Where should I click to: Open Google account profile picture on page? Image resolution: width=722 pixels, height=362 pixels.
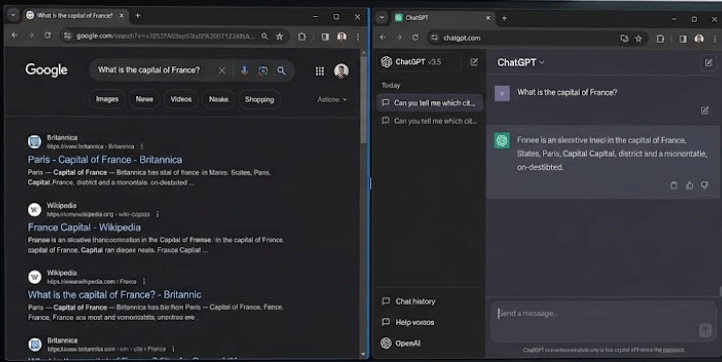click(x=341, y=71)
